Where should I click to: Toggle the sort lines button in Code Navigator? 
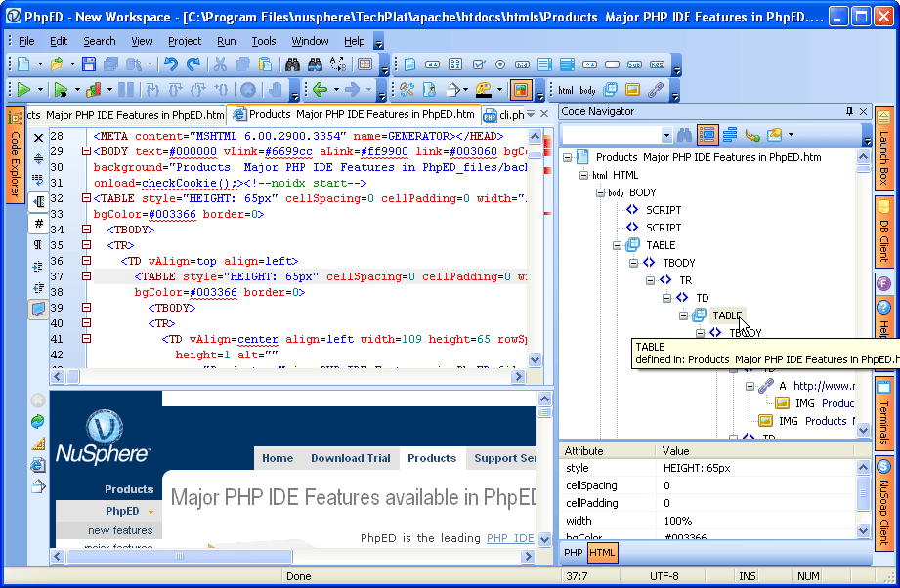click(x=730, y=135)
